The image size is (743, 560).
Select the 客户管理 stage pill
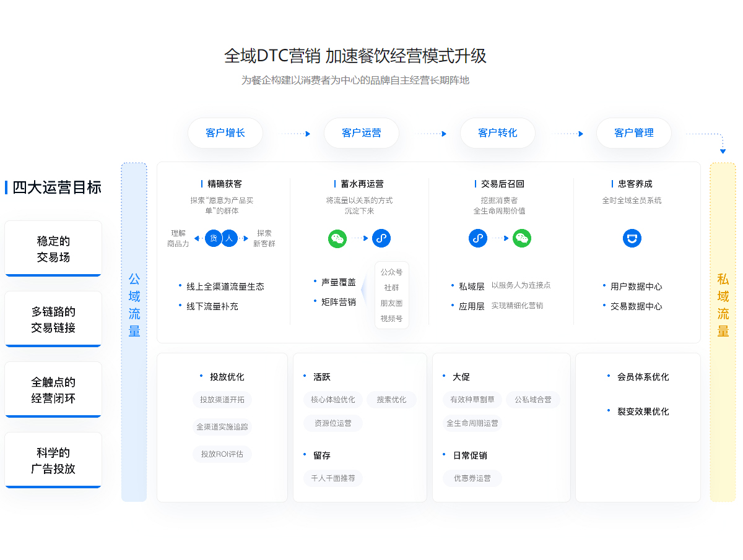tap(634, 133)
